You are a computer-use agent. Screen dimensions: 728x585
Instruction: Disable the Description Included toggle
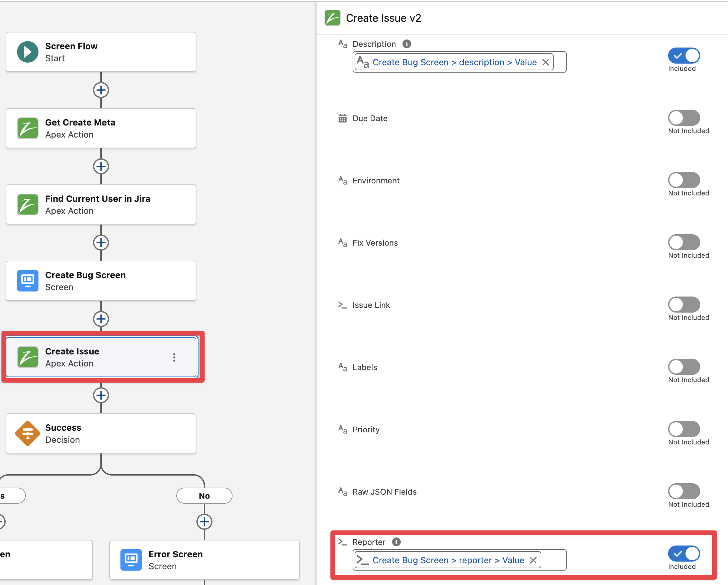click(x=684, y=56)
